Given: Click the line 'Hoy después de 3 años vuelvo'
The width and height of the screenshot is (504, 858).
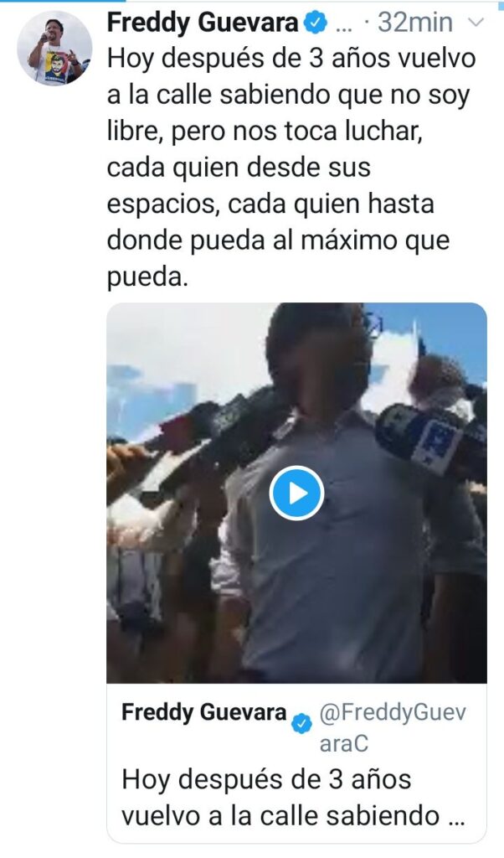Looking at the screenshot, I should (x=291, y=59).
